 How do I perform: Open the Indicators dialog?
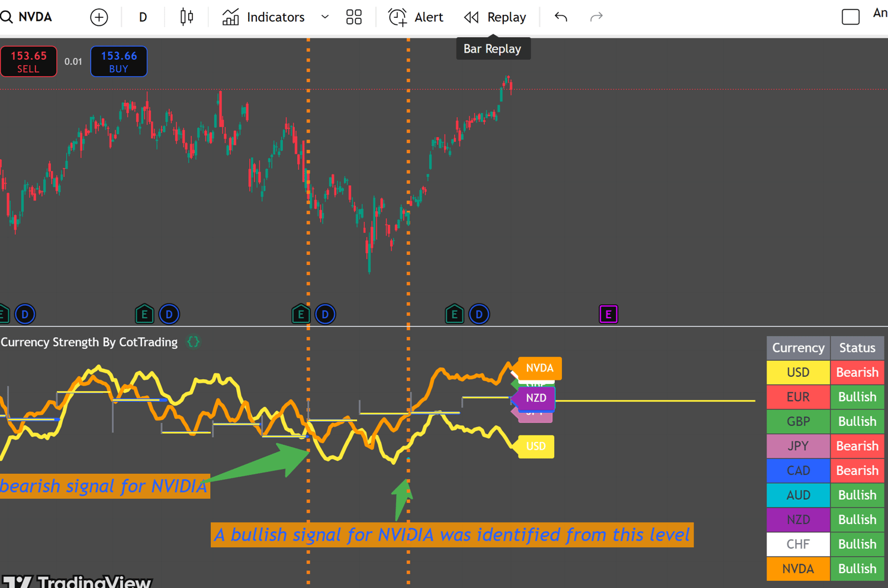pos(263,17)
